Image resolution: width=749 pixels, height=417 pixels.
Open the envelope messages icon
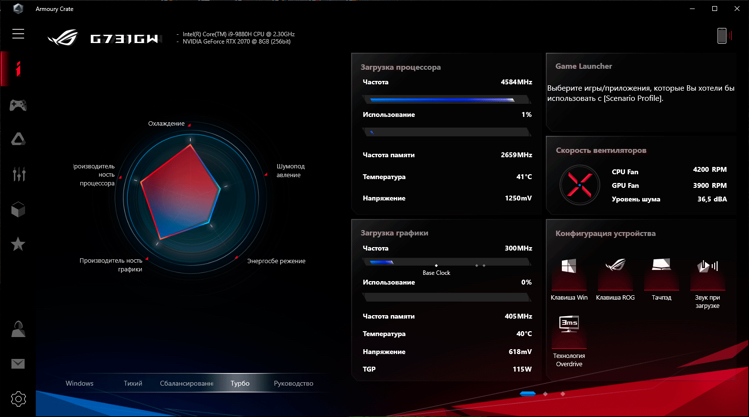[x=18, y=364]
